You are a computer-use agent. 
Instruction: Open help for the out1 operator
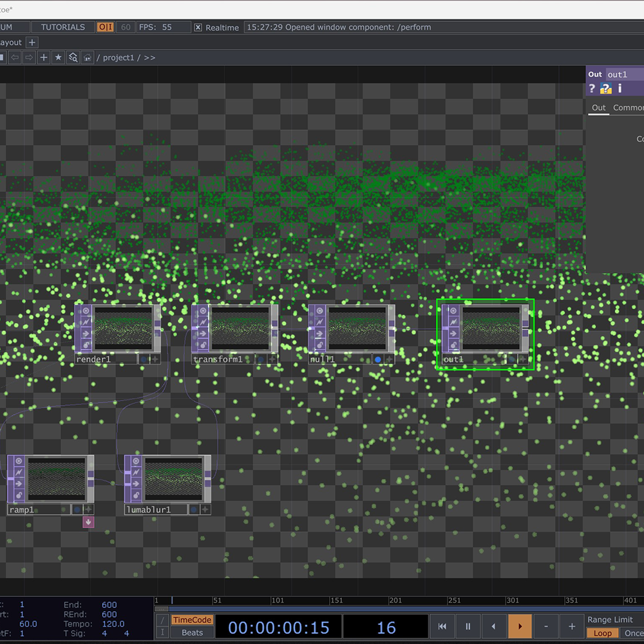(x=592, y=88)
